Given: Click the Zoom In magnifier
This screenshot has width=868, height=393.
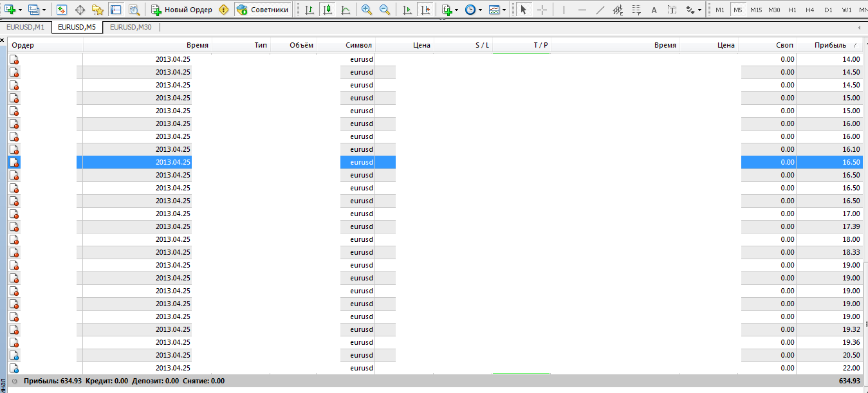Looking at the screenshot, I should [x=367, y=10].
